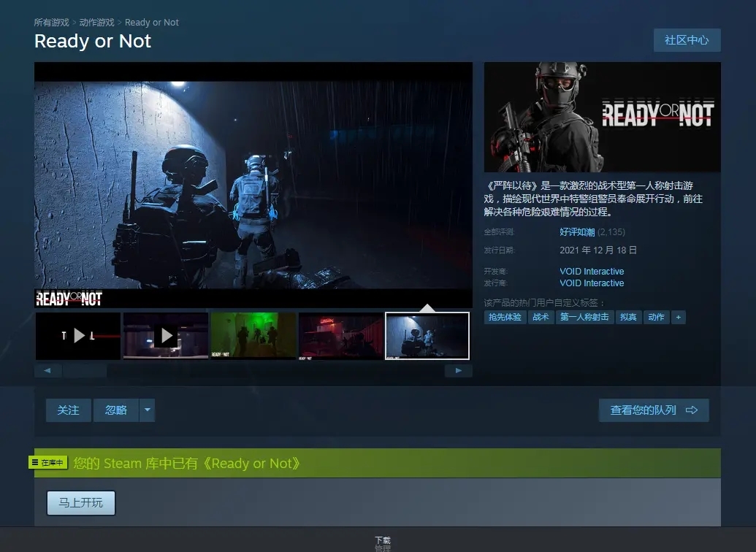This screenshot has height=552, width=756.
Task: Click the right arrow of thumbnail strip
Action: [x=459, y=370]
